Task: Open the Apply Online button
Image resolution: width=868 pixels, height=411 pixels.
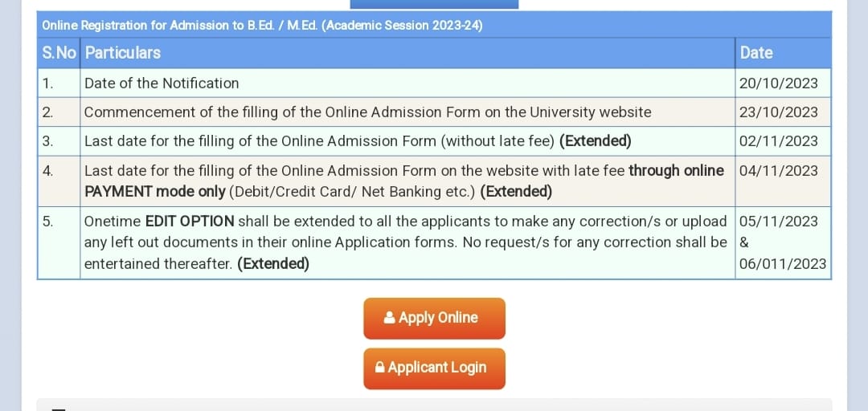Action: [435, 318]
